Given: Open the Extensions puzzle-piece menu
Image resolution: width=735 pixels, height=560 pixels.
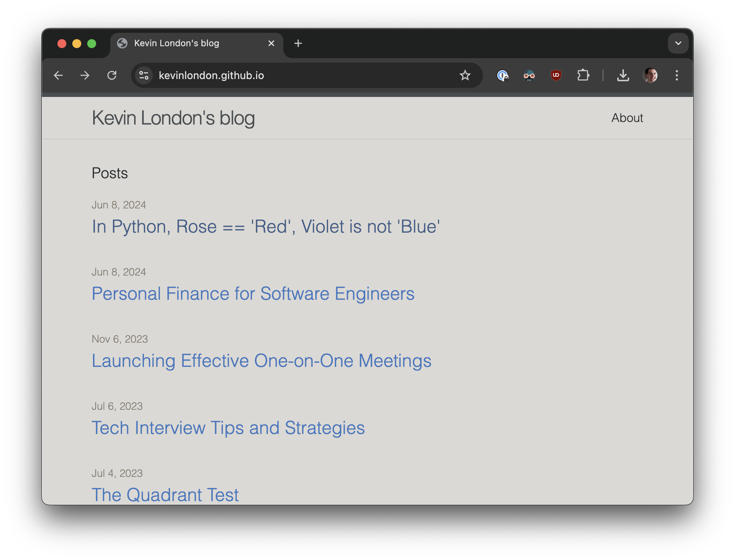Looking at the screenshot, I should pyautogui.click(x=584, y=75).
